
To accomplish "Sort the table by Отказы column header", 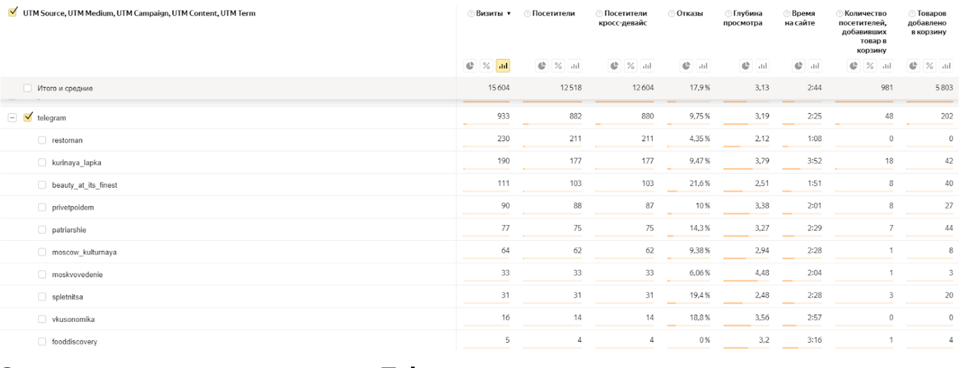I will (x=689, y=14).
